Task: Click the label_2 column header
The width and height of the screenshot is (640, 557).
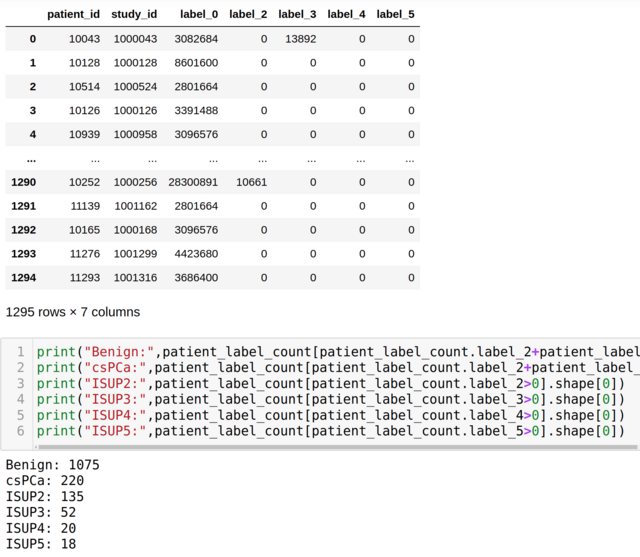Action: tap(248, 14)
